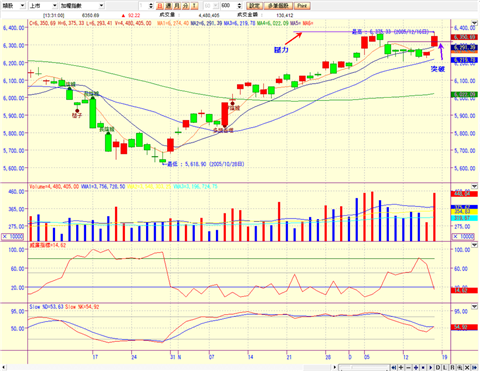Click the date axis label 24
The width and height of the screenshot is (480, 371).
pyautogui.click(x=134, y=357)
